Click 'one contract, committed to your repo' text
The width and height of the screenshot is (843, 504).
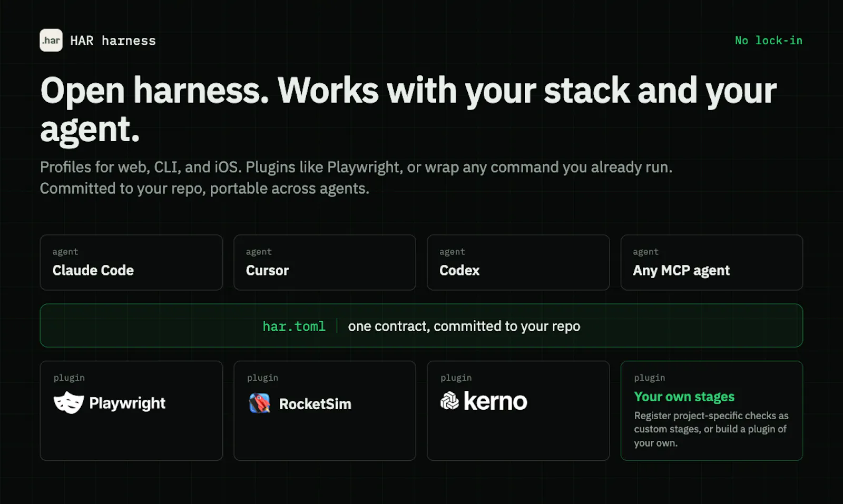point(464,327)
